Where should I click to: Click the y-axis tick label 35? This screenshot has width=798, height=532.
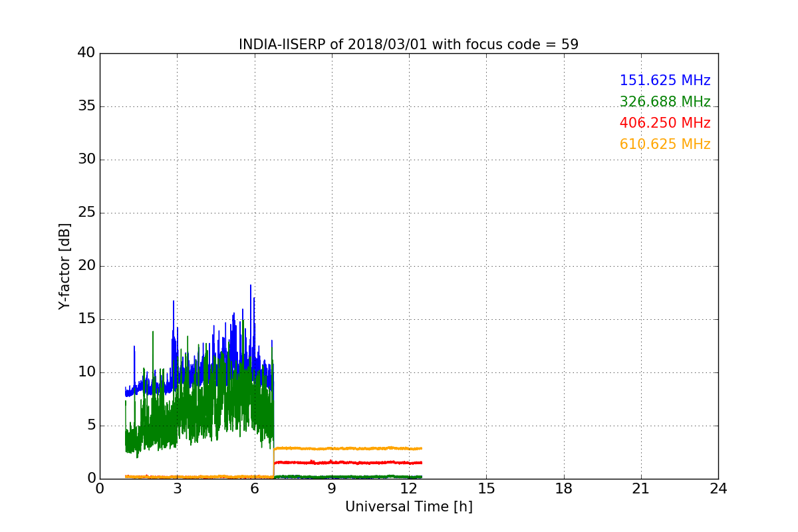coord(86,106)
